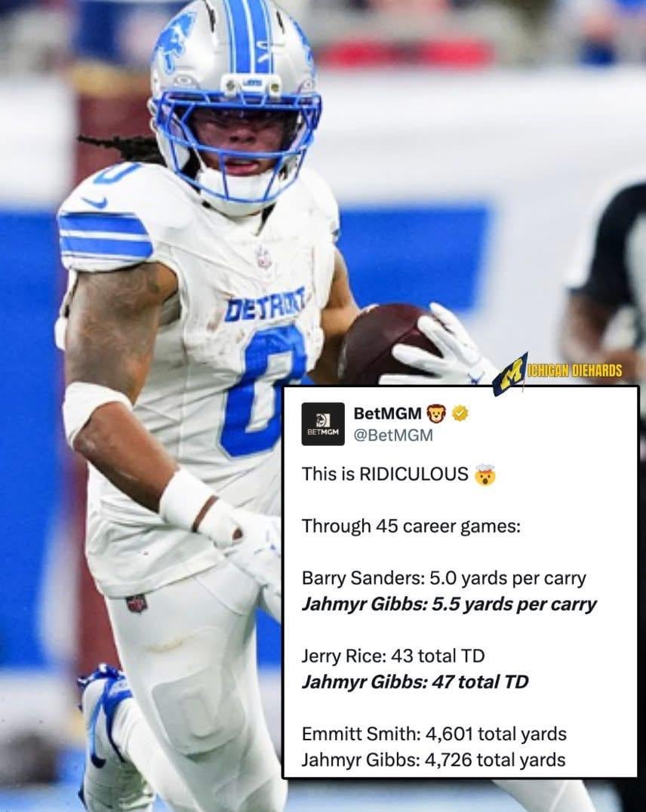This screenshot has width=646, height=812.
Task: Click the Jerry Rice 43 total TD line
Action: coord(393,656)
